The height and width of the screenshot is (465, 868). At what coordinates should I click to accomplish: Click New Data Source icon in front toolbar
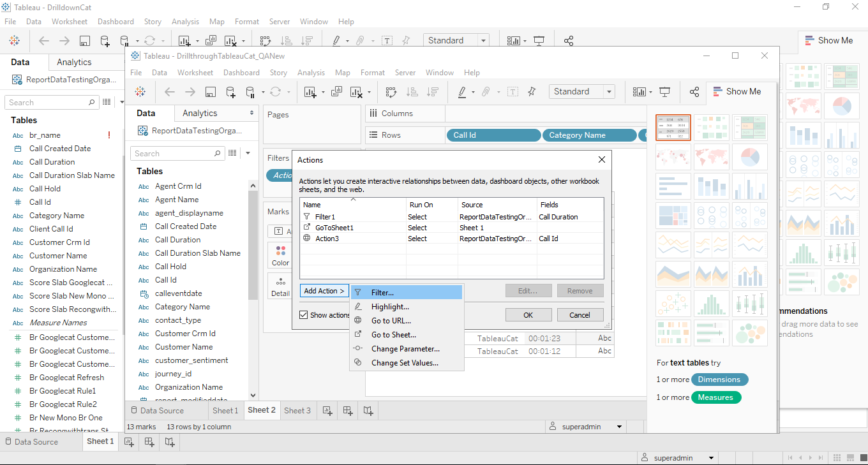click(230, 92)
